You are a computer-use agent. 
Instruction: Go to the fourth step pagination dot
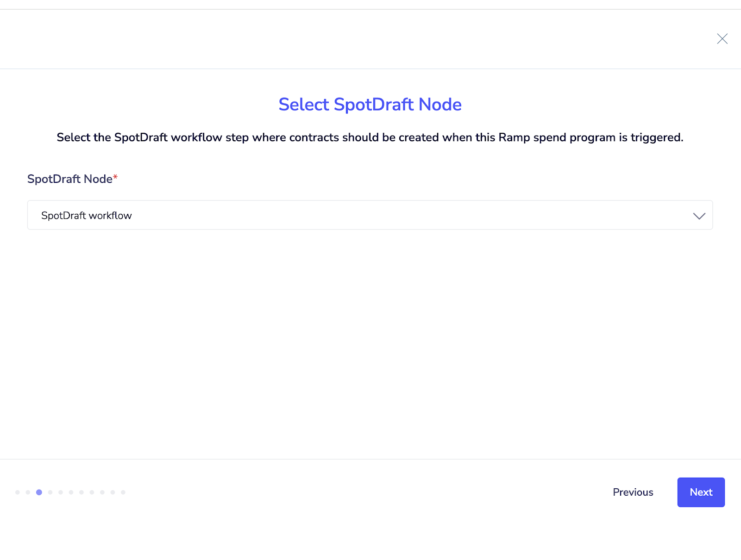point(50,492)
